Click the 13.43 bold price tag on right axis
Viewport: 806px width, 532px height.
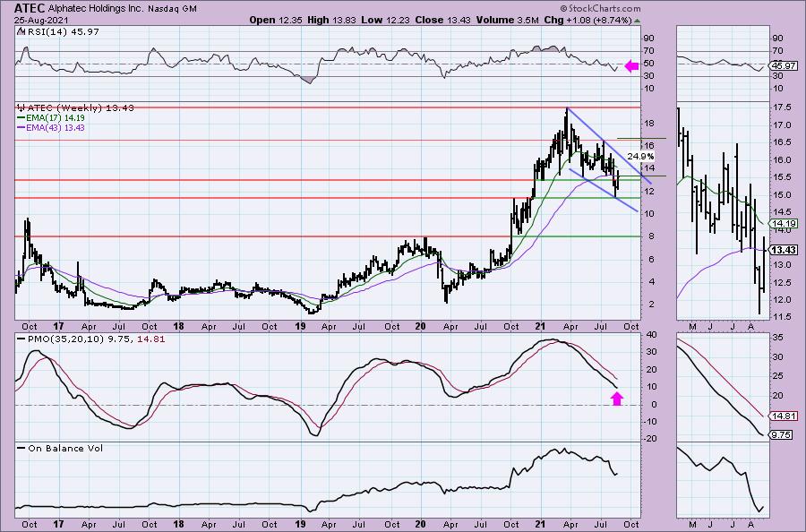click(783, 250)
